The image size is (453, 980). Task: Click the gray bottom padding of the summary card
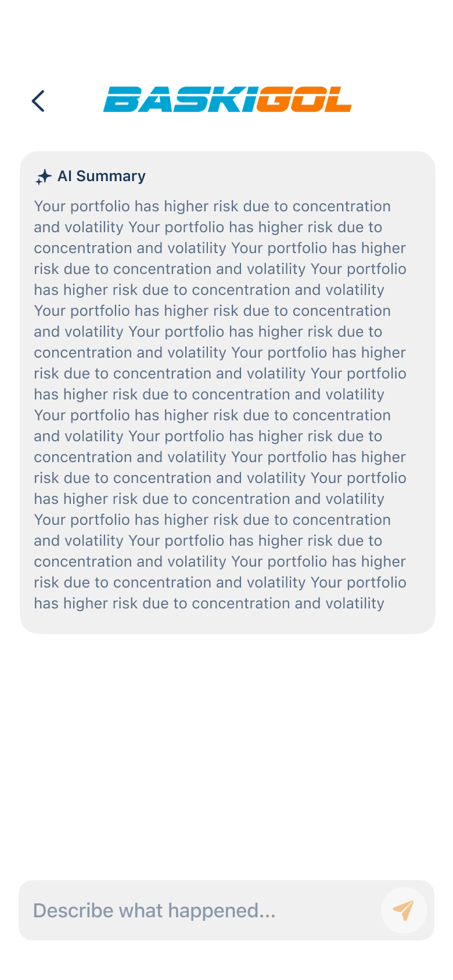227,624
